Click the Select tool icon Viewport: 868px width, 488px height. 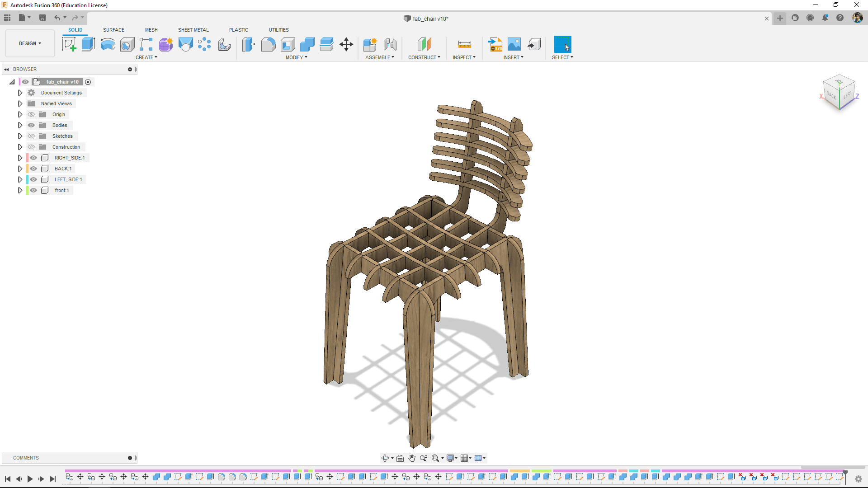(x=562, y=44)
